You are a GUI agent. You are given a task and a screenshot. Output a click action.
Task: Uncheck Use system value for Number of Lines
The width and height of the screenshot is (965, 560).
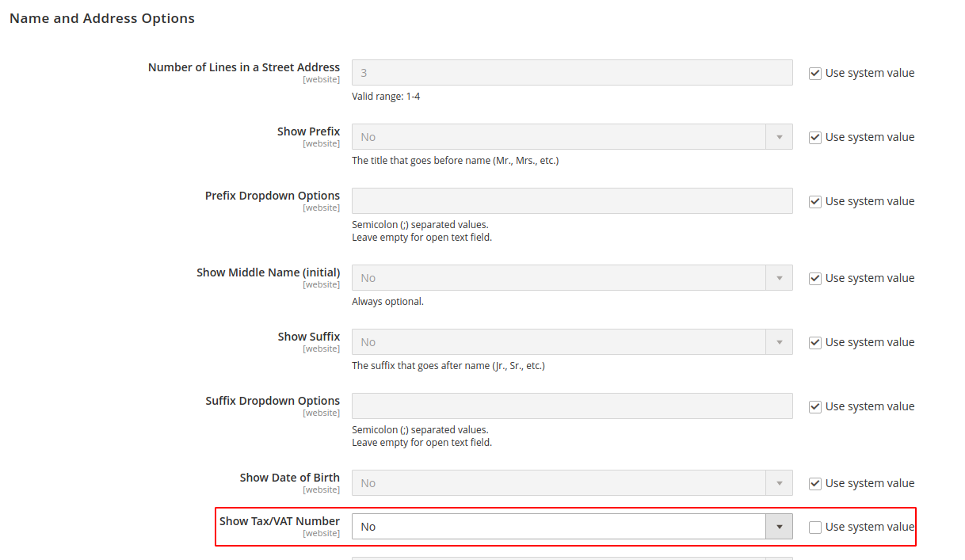(x=815, y=73)
